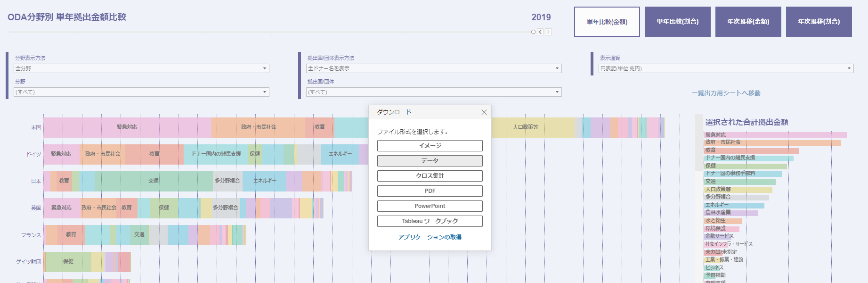Choose PowerPoint download format
Viewport: 868px width, 283px height.
(430, 206)
